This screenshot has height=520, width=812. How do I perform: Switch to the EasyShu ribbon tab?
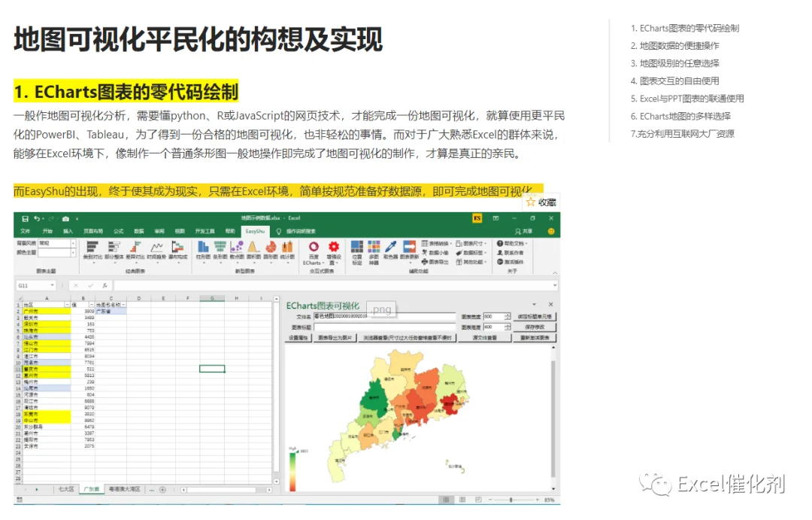pyautogui.click(x=255, y=231)
